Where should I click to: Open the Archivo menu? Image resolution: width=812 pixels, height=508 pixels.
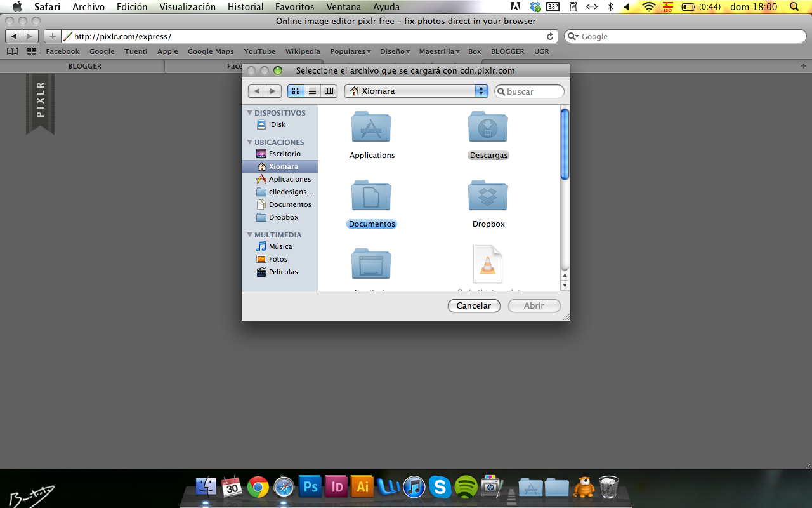[88, 7]
